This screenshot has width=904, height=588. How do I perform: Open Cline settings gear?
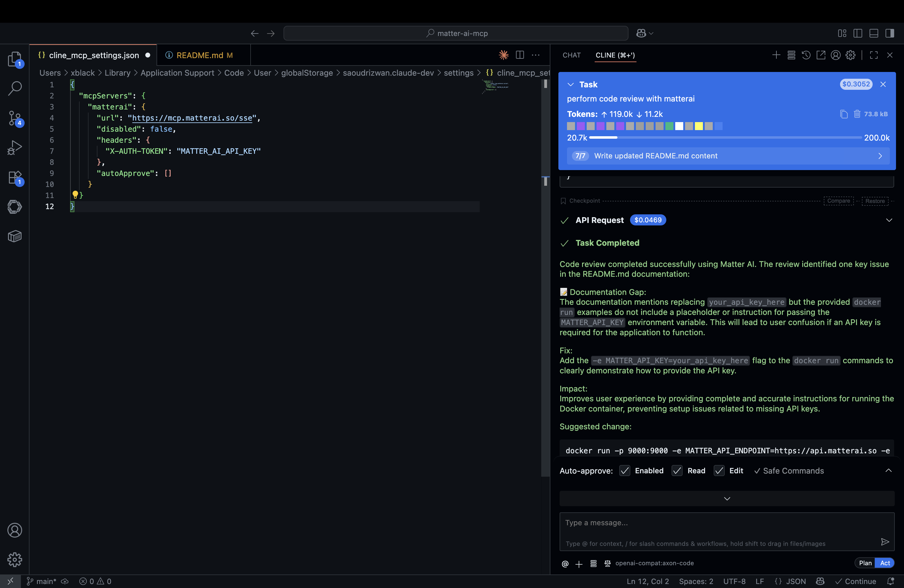[x=850, y=55]
